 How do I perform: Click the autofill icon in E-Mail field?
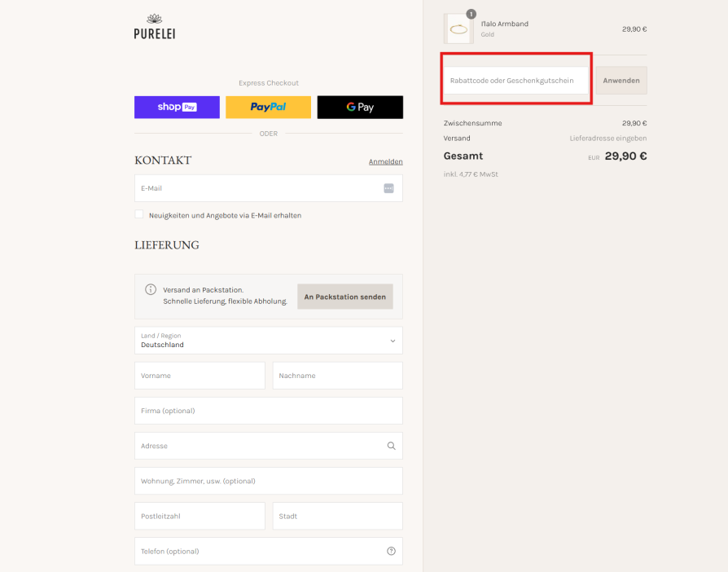[388, 188]
